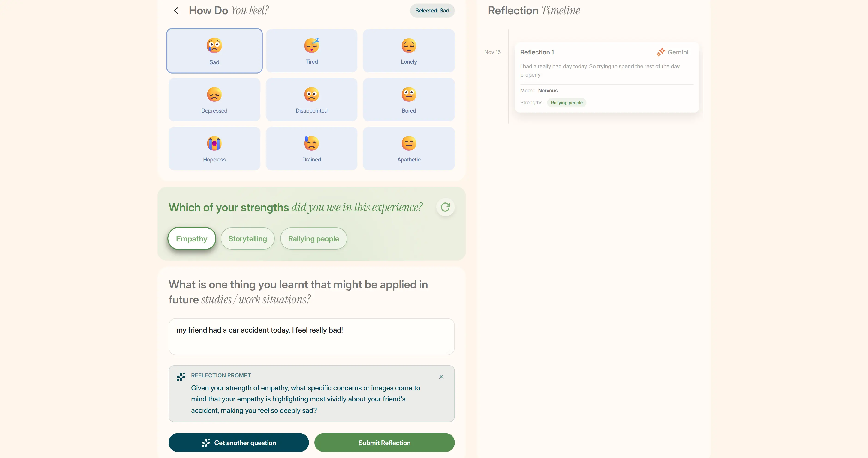This screenshot has height=458, width=868.
Task: Choose the Lonely mood card
Action: click(x=409, y=51)
